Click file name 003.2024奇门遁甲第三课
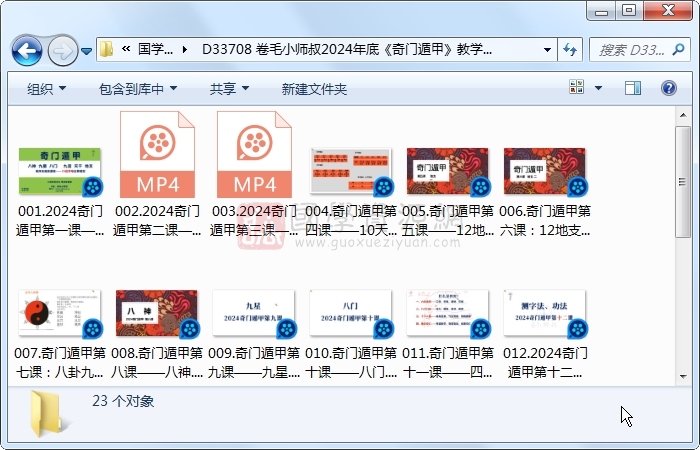The height and width of the screenshot is (450, 700). (x=254, y=221)
